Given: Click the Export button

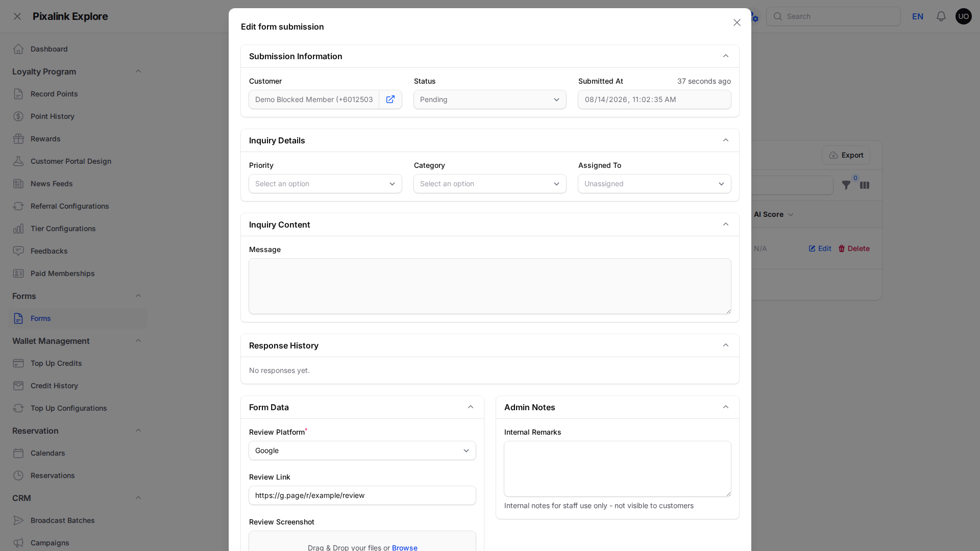Looking at the screenshot, I should (x=846, y=155).
